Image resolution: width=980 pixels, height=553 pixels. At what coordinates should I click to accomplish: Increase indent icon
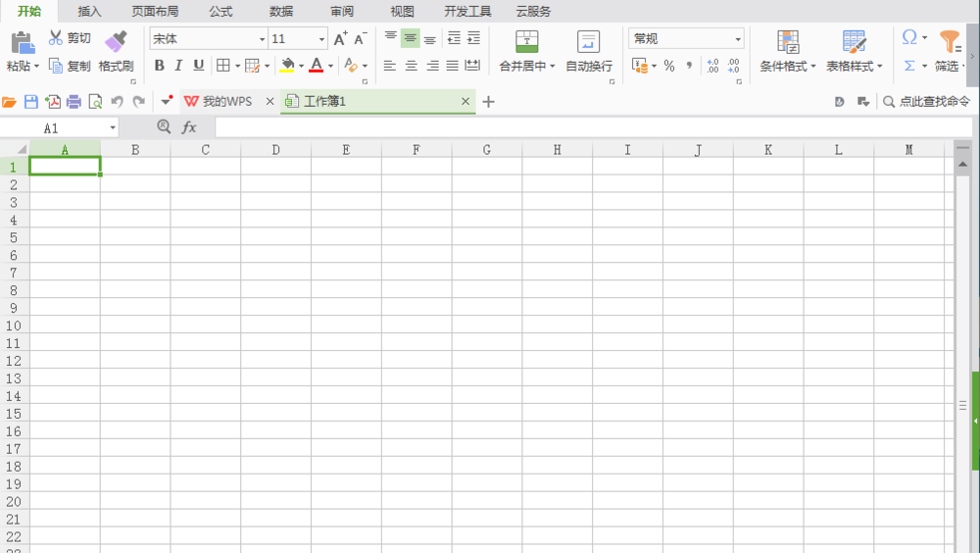click(473, 38)
